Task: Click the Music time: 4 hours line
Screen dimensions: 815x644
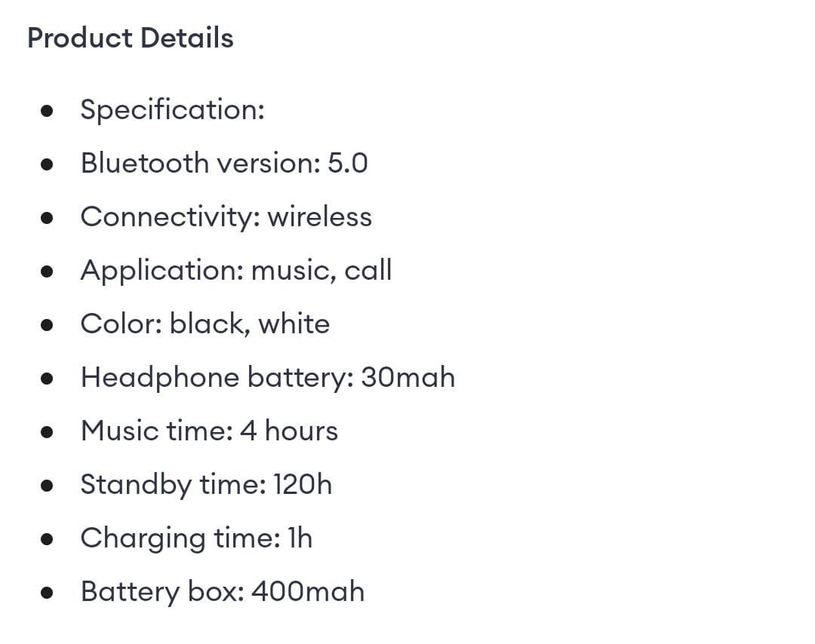Action: [209, 431]
